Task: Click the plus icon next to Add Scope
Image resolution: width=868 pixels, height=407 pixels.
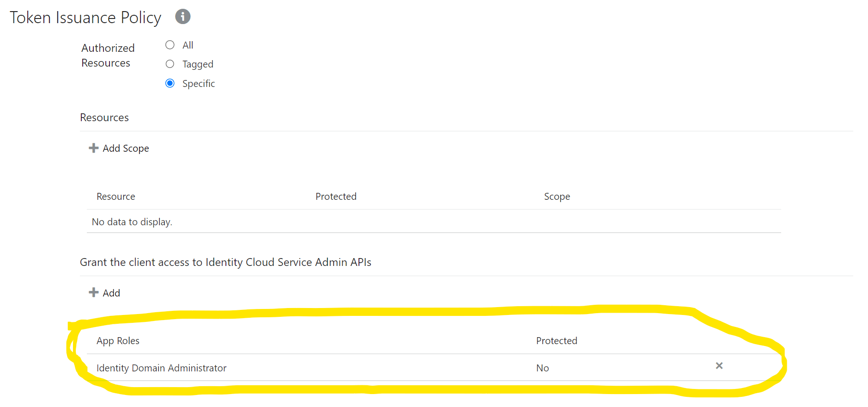Action: tap(94, 148)
